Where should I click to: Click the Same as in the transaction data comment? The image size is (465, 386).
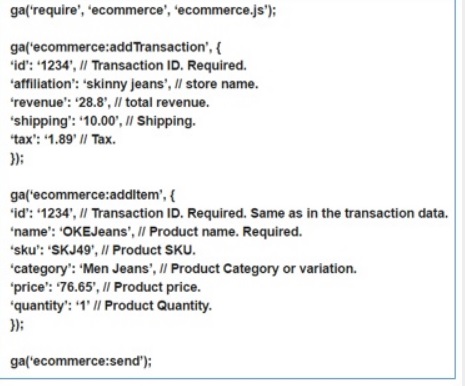[349, 213]
